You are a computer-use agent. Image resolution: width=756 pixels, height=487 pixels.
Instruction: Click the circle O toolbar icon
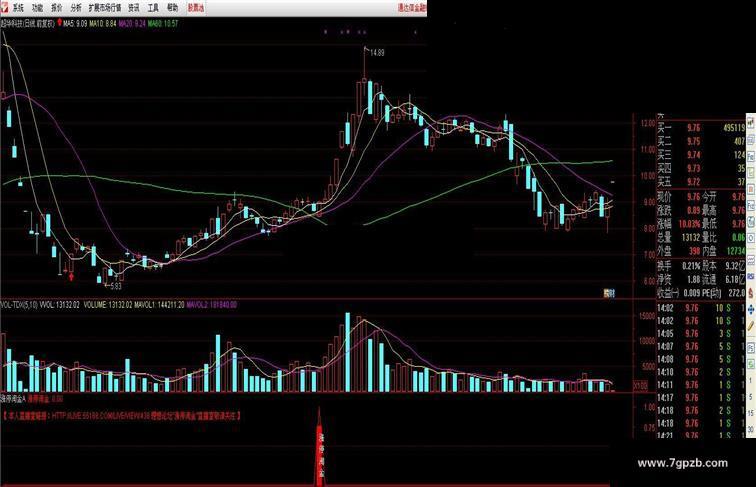751,238
